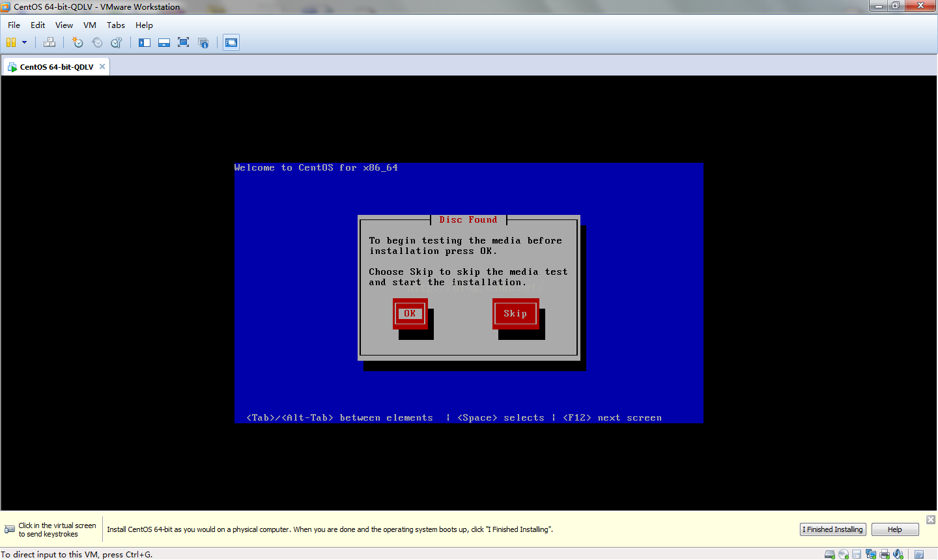Restore down the VMware Workstation window
Image resolution: width=938 pixels, height=560 pixels.
pyautogui.click(x=896, y=6)
